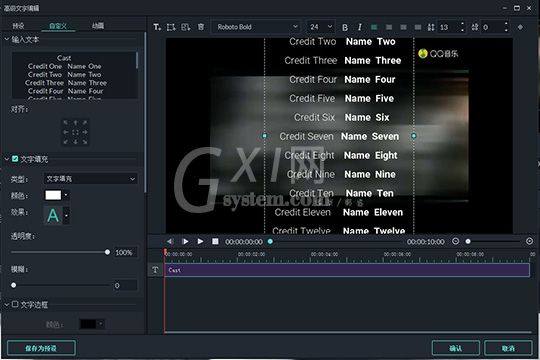Click the add image tool icon
The height and width of the screenshot is (360, 540).
point(186,27)
